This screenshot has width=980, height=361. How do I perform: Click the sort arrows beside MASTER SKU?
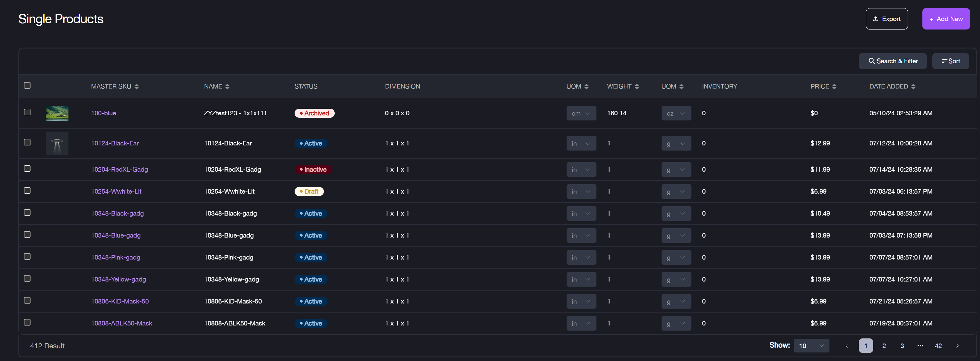(x=137, y=87)
